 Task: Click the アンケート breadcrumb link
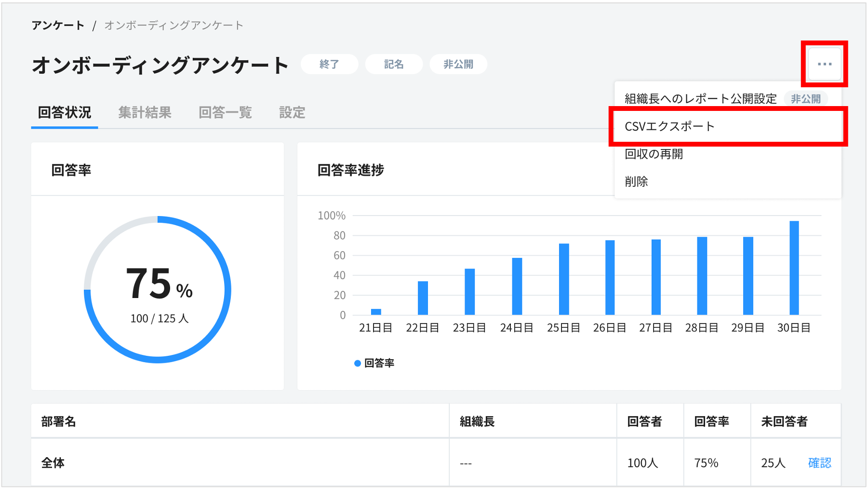pyautogui.click(x=56, y=25)
